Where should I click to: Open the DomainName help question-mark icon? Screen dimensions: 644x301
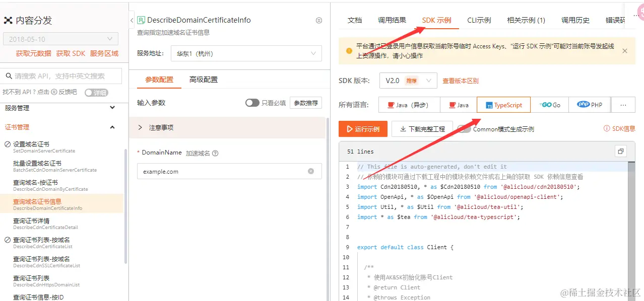[x=215, y=153]
